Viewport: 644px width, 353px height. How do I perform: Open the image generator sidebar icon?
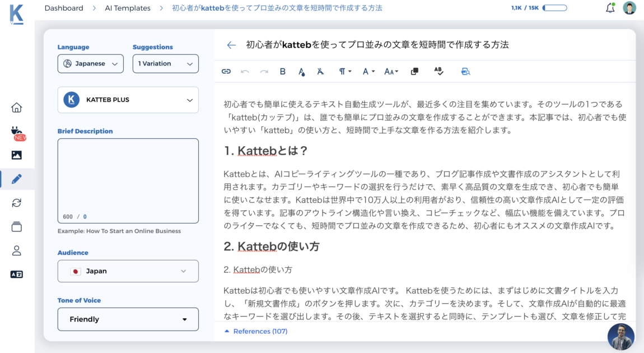click(x=17, y=155)
